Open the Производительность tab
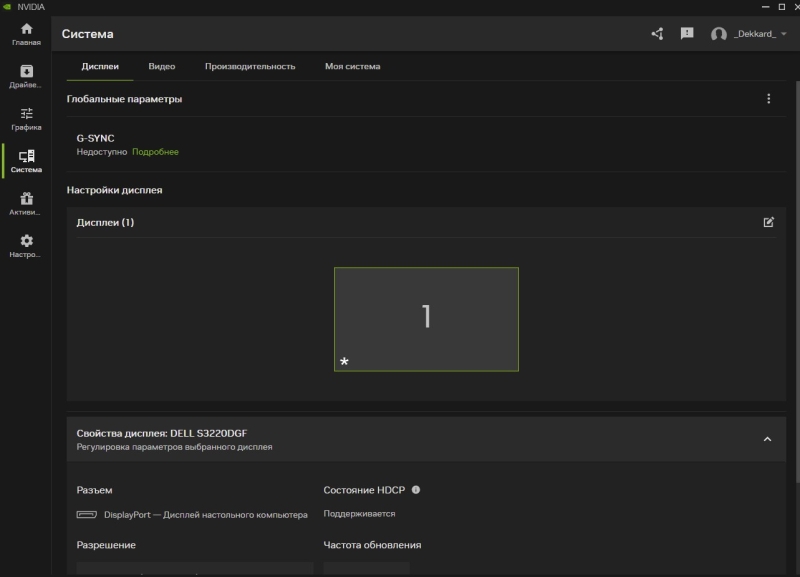This screenshot has width=800, height=577. (248, 66)
